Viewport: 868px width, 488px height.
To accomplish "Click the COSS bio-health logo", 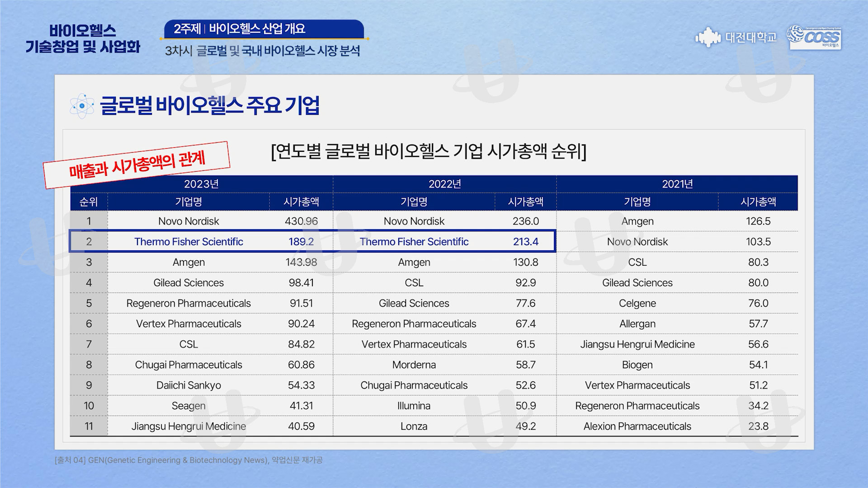I will coord(814,37).
